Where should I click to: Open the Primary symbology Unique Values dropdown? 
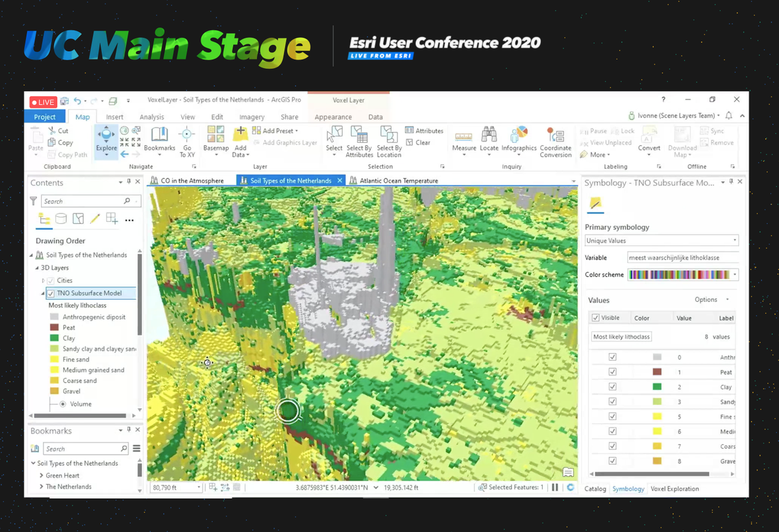(662, 241)
